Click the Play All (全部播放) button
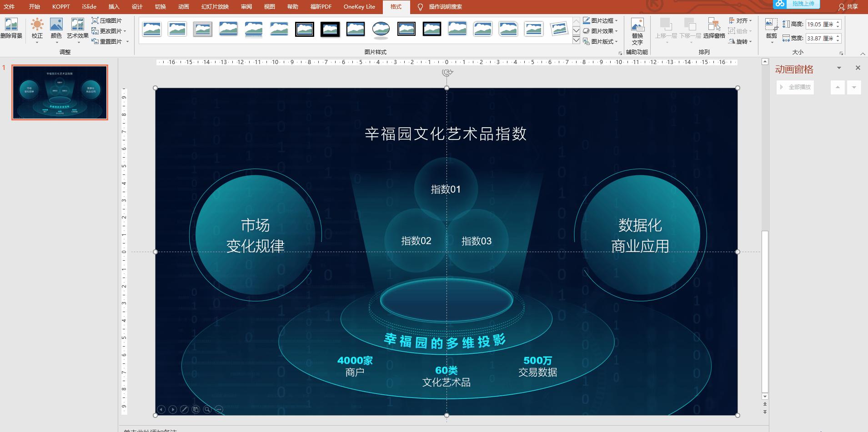The height and width of the screenshot is (432, 868). [795, 87]
